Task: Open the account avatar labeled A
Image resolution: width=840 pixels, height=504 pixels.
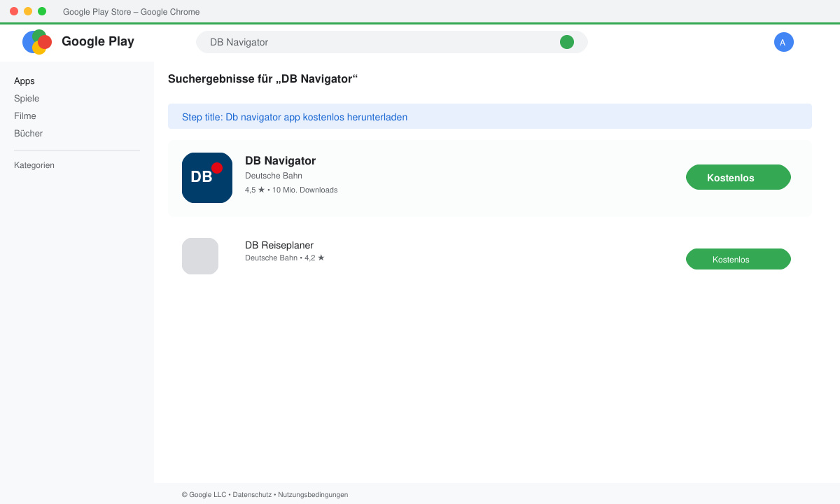Action: click(784, 42)
